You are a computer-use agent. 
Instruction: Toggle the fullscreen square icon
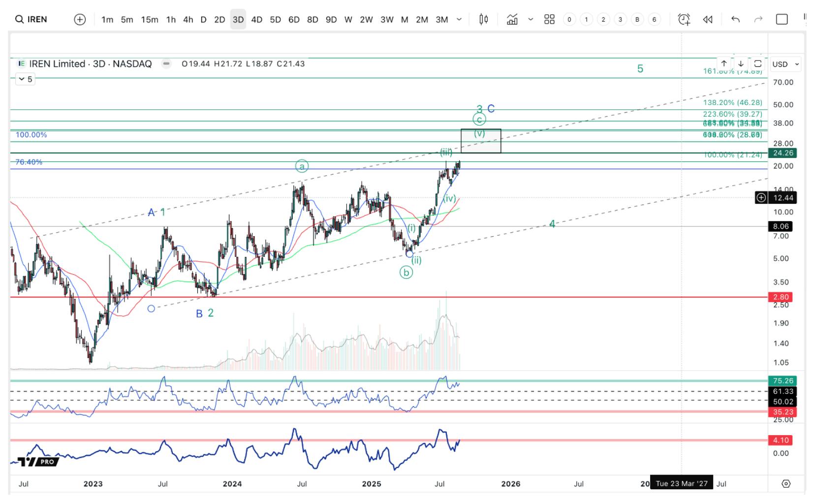pyautogui.click(x=782, y=19)
